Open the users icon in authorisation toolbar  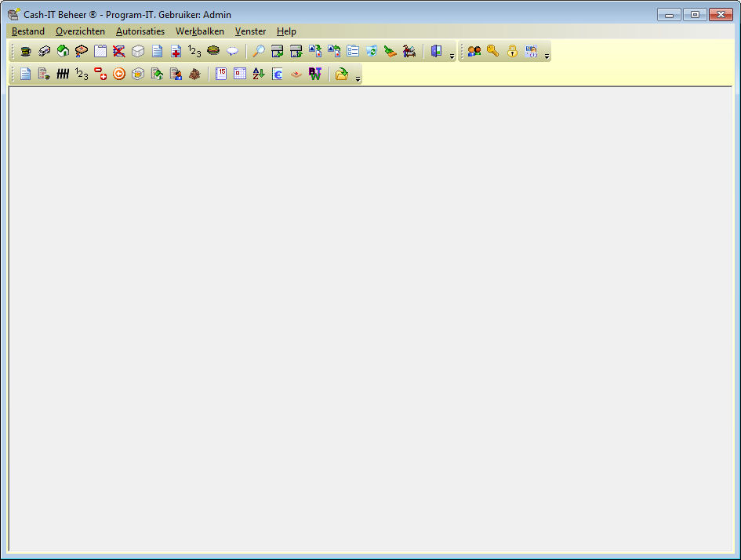pos(474,51)
